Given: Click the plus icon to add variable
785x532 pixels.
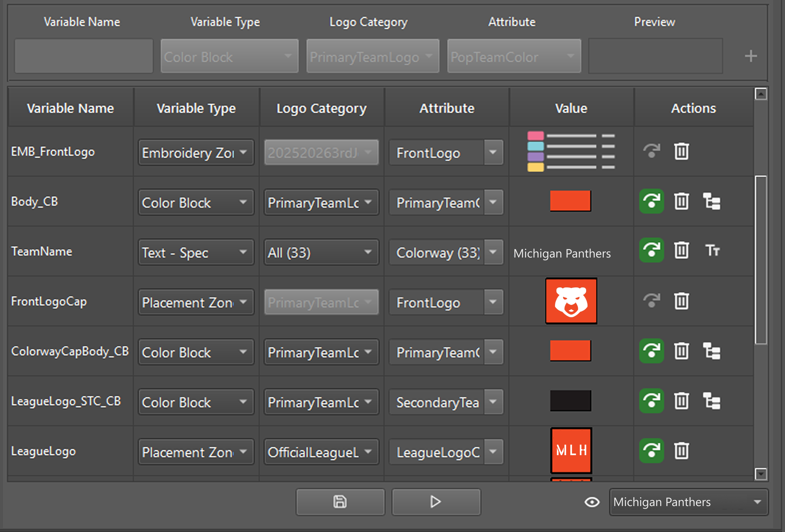Looking at the screenshot, I should (x=751, y=56).
